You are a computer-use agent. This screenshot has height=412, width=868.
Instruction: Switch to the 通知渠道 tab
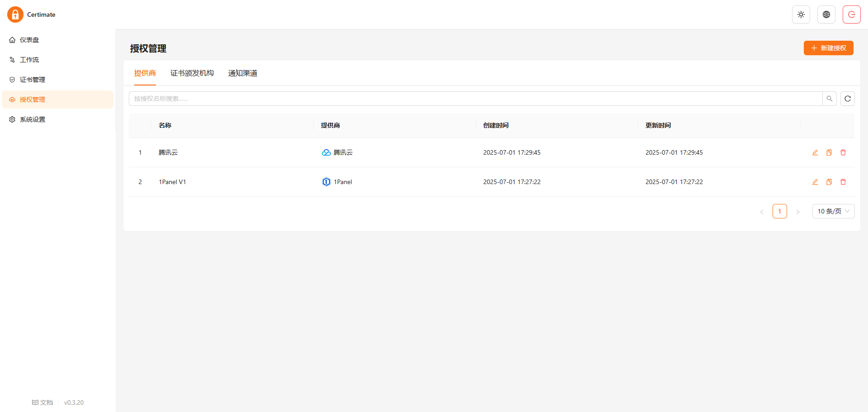tap(243, 73)
